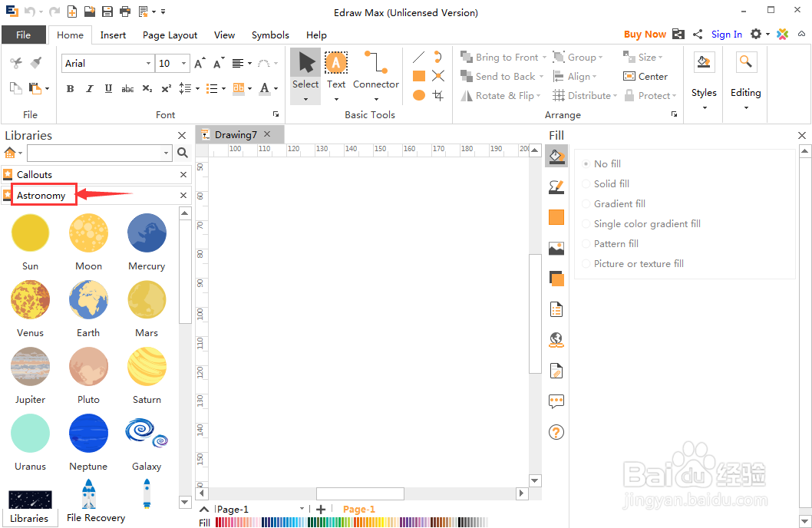Select Single color gradient fill

[641, 223]
